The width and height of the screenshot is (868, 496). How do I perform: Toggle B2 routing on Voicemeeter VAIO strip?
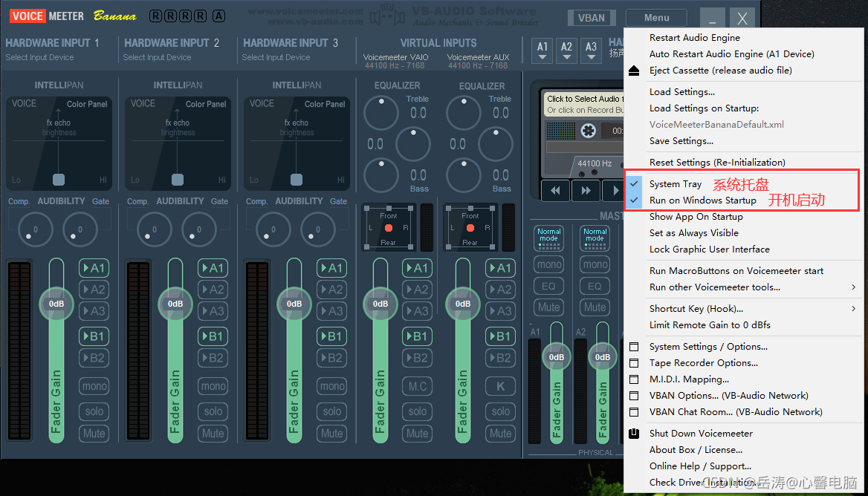418,358
